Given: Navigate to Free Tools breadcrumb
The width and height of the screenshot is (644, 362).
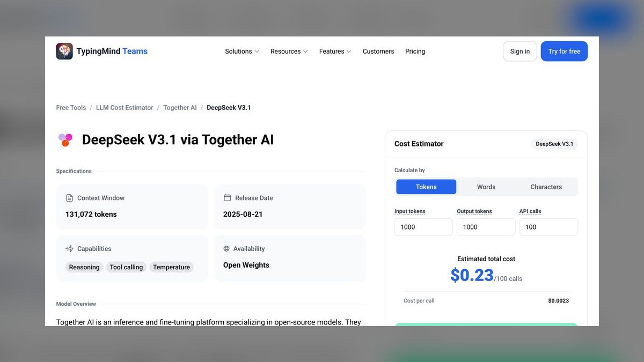Looking at the screenshot, I should pyautogui.click(x=71, y=108).
